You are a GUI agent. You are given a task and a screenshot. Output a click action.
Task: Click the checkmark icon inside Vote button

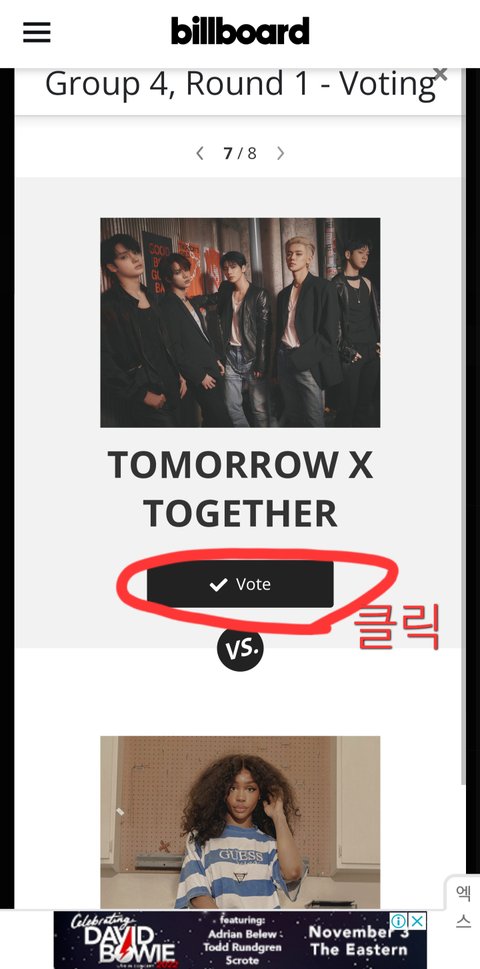point(218,585)
